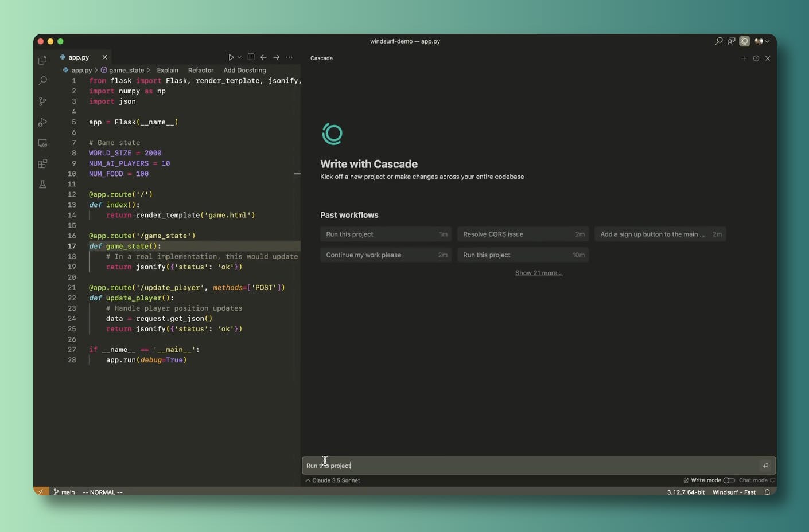
Task: Open the Claude 3.5 Sonnet model selector
Action: 333,480
